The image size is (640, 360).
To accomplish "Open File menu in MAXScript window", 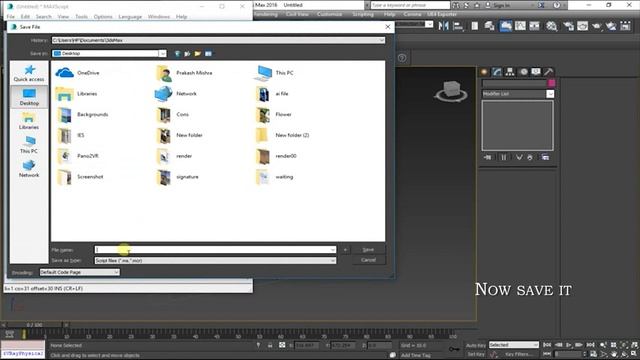I will pos(11,17).
